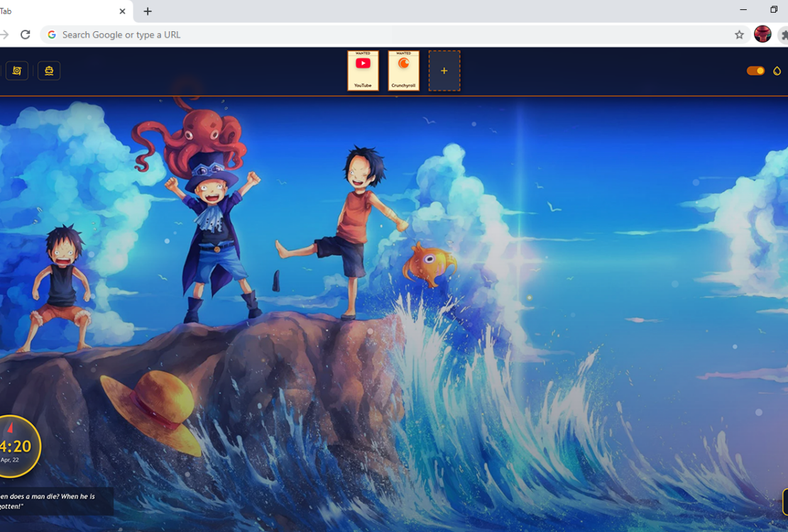788x532 pixels.
Task: Open the Extensions puzzle icon
Action: click(784, 35)
